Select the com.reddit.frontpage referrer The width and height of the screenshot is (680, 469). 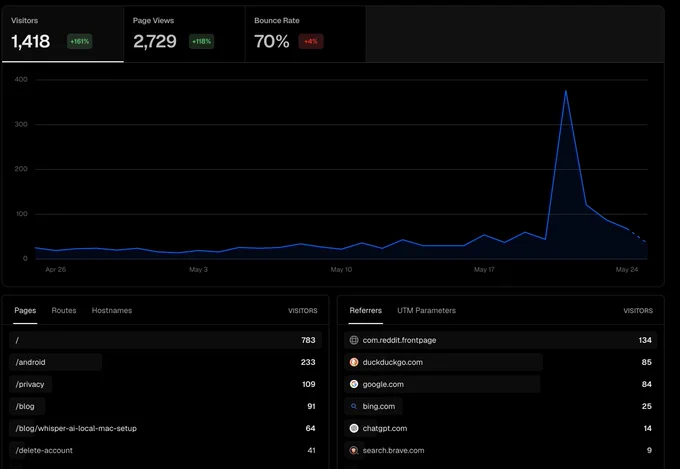click(x=500, y=340)
